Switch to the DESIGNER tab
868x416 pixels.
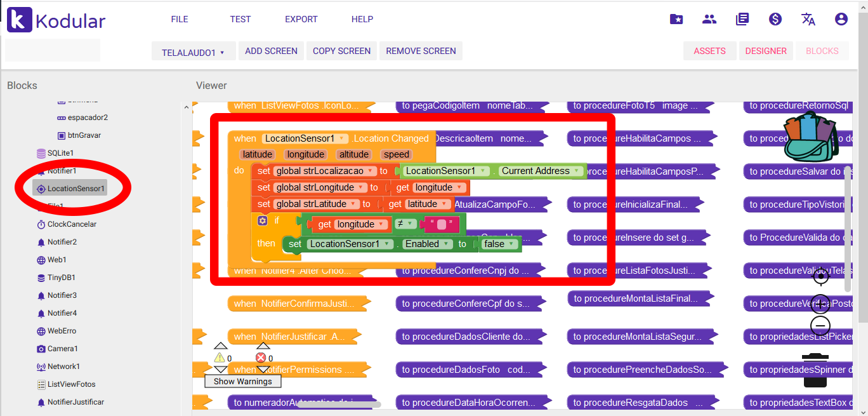(x=766, y=51)
